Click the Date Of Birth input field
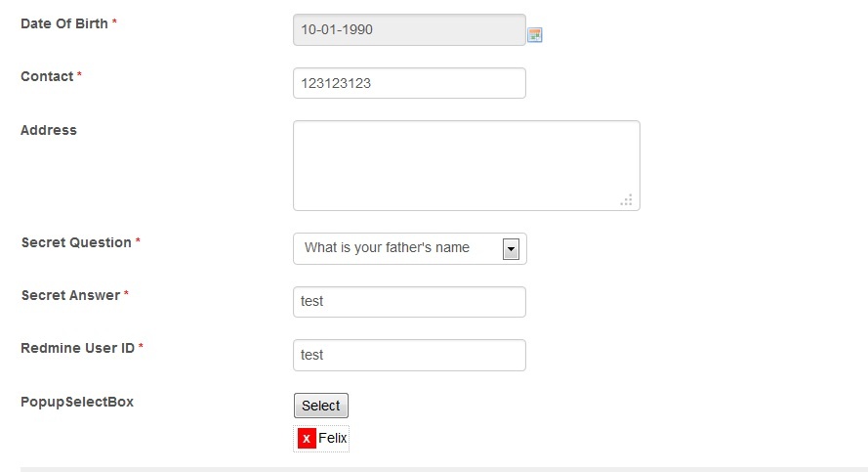This screenshot has height=472, width=868. (409, 30)
